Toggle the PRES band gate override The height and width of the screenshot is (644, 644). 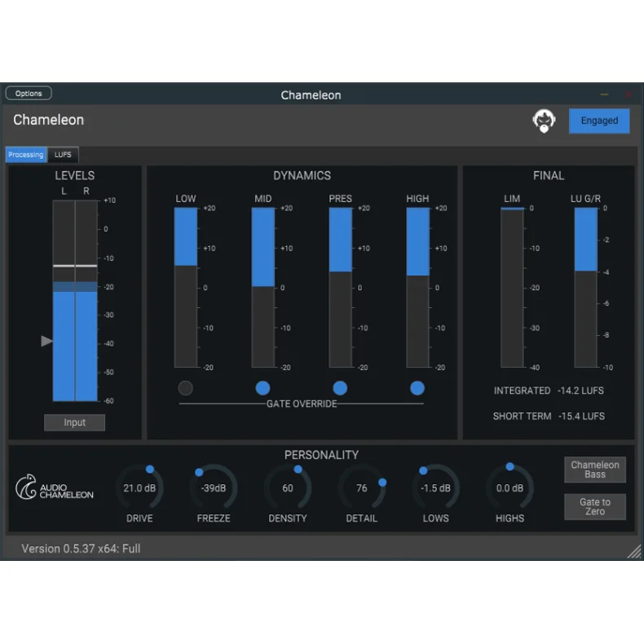point(340,388)
